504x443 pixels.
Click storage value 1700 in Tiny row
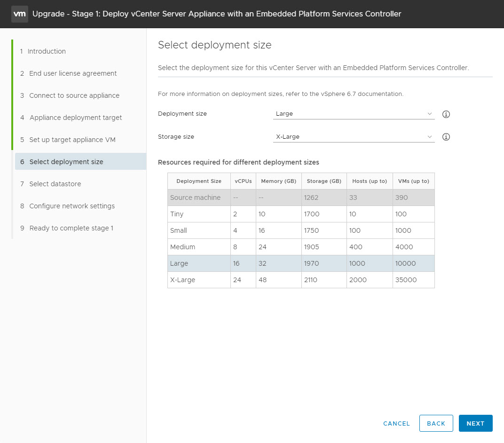311,214
